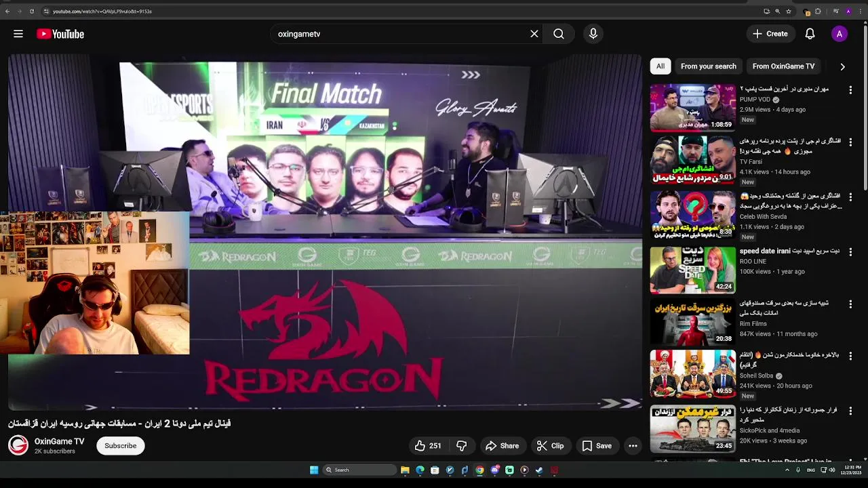Open options menu for SickoPick video

tap(850, 411)
